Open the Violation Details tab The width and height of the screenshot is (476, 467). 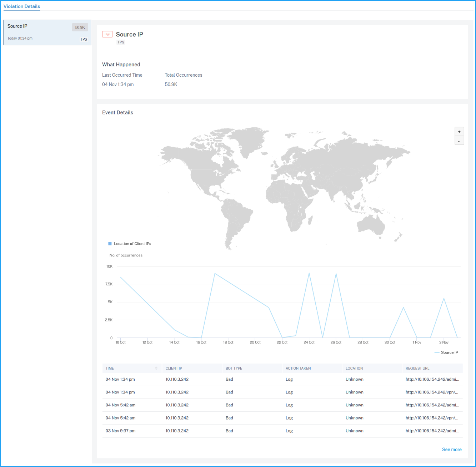[x=22, y=6]
